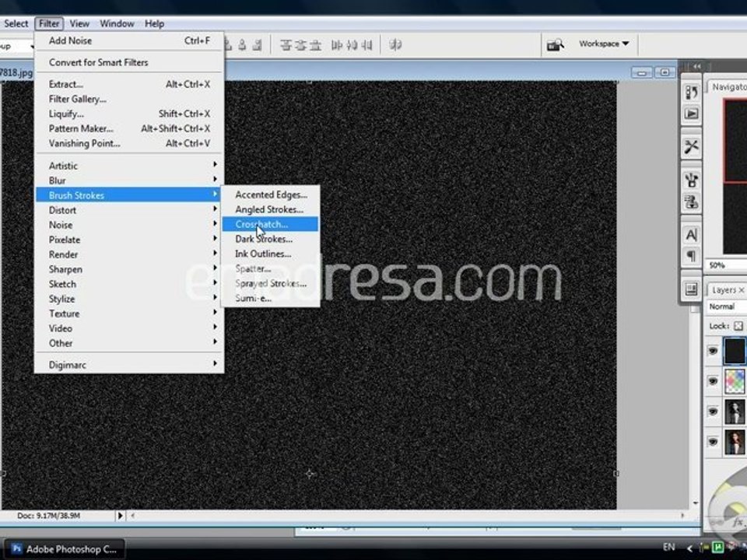Select the Layers tab
Viewport: 747px width, 560px height.
pyautogui.click(x=727, y=290)
